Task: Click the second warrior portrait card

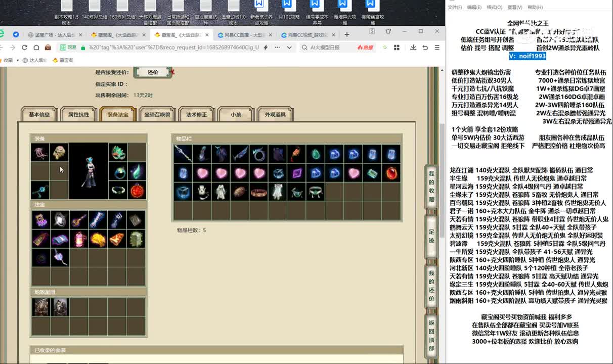Action: pyautogui.click(x=60, y=307)
